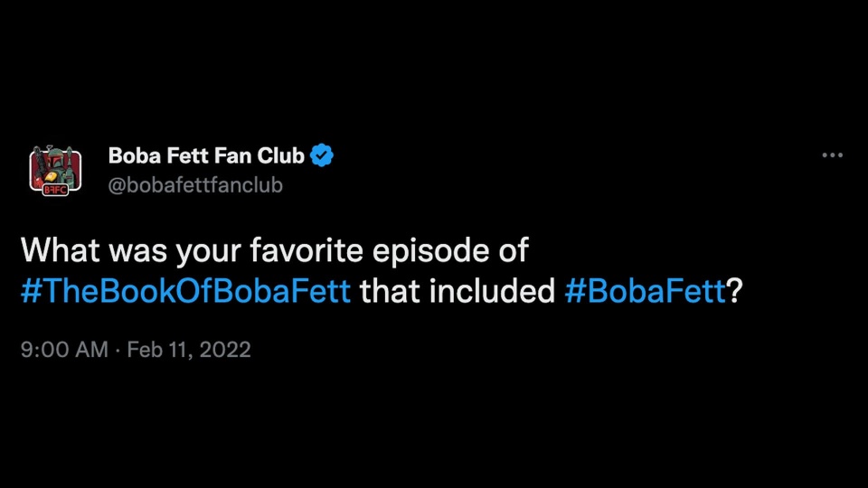The height and width of the screenshot is (488, 868).
Task: Open the Feb 11, 2022 date link
Action: 189,350
